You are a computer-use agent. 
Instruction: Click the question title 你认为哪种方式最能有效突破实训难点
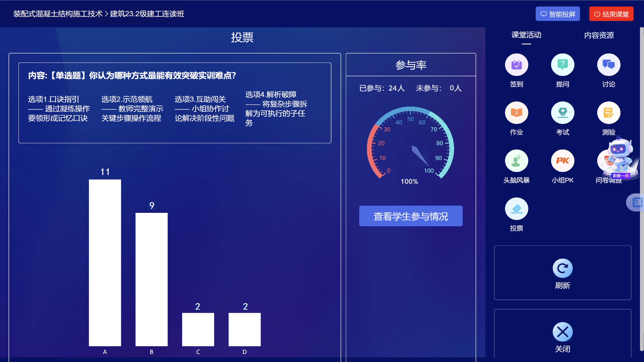pos(163,75)
